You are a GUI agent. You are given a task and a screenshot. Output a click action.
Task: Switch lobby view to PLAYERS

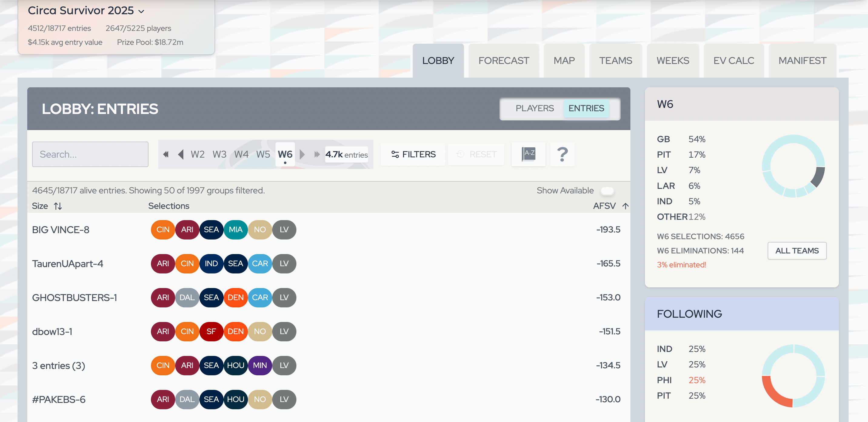tap(534, 108)
